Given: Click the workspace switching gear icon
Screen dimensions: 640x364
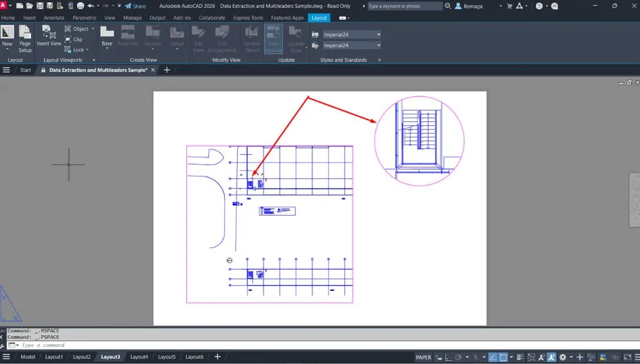Looking at the screenshot, I should (563, 357).
